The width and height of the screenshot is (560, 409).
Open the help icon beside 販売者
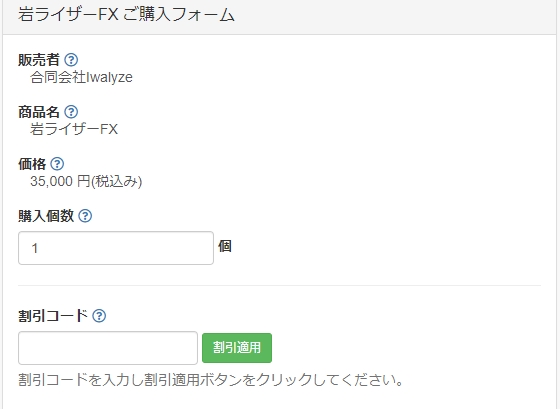[x=71, y=60]
